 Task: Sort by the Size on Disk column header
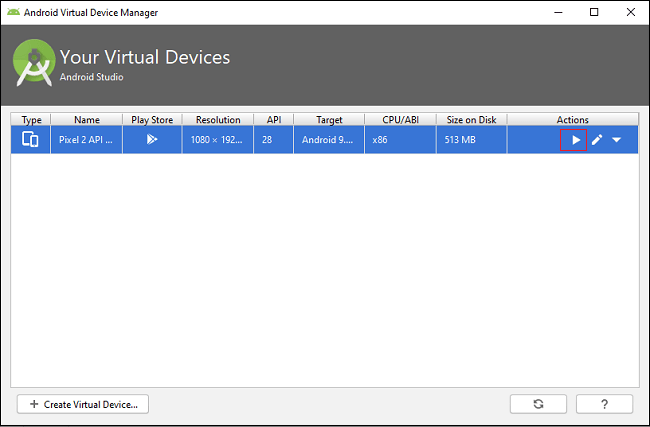pos(471,120)
